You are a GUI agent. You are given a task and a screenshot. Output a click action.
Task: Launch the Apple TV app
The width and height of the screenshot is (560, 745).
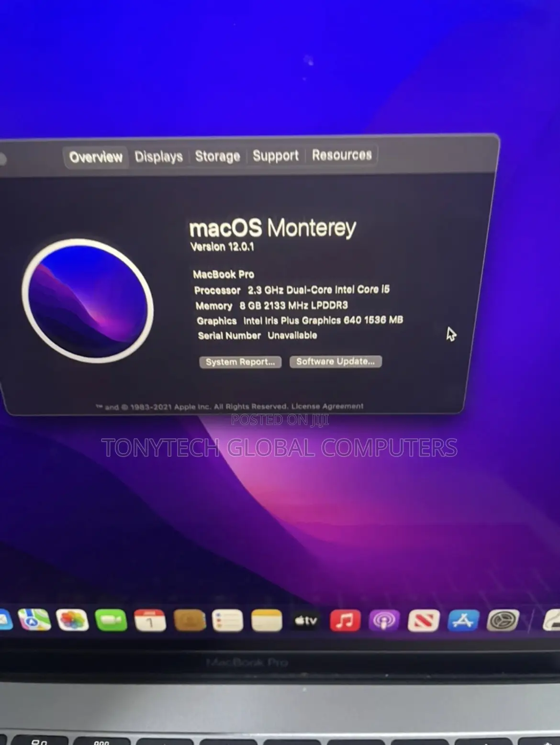[x=305, y=621]
